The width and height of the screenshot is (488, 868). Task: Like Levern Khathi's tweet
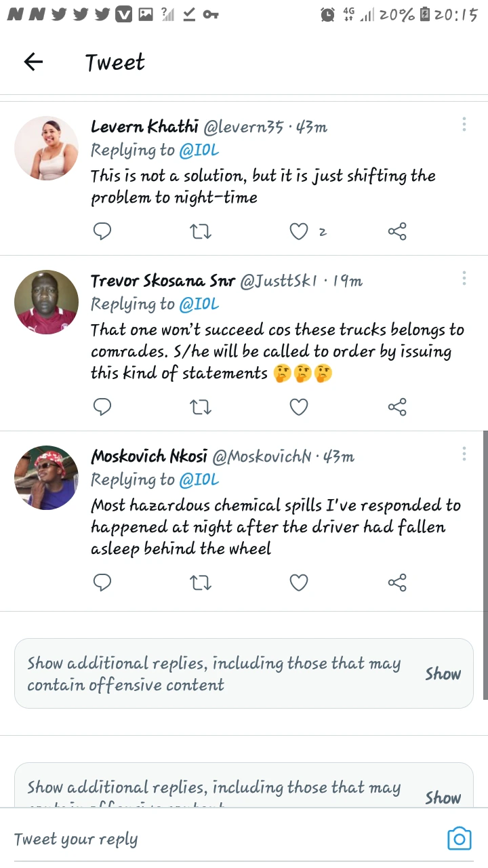[299, 232]
